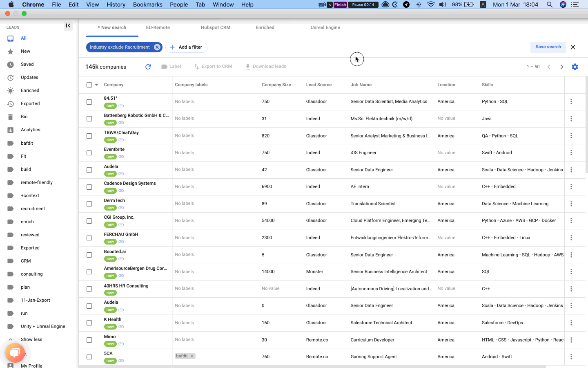Open Wi-Fi status menu
The image size is (588, 368).
tap(431, 4)
